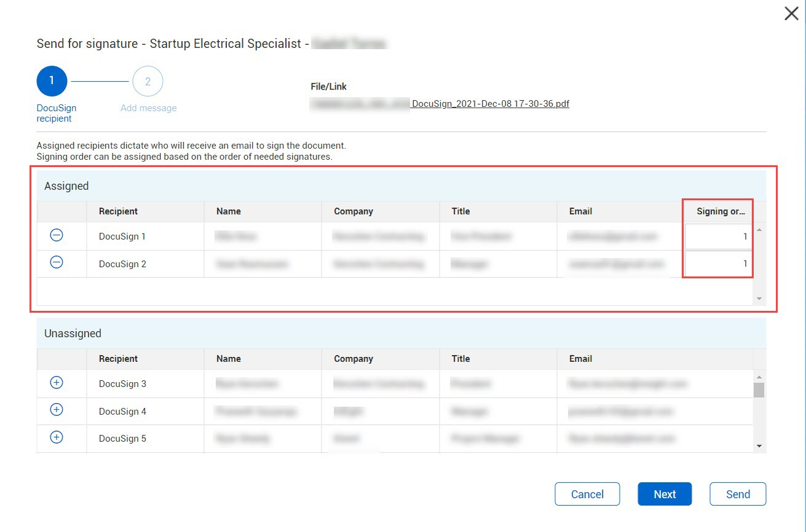Image resolution: width=806 pixels, height=532 pixels.
Task: Edit signing order field for DocuSign 2
Action: coord(719,264)
